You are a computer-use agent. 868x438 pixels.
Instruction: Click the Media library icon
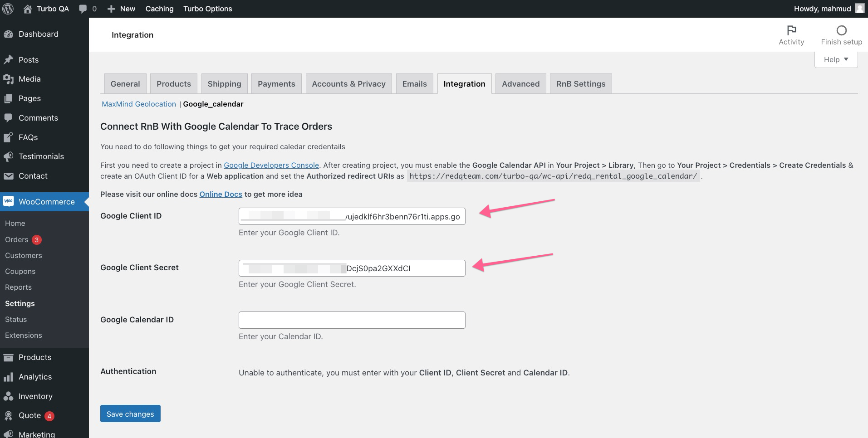8,79
